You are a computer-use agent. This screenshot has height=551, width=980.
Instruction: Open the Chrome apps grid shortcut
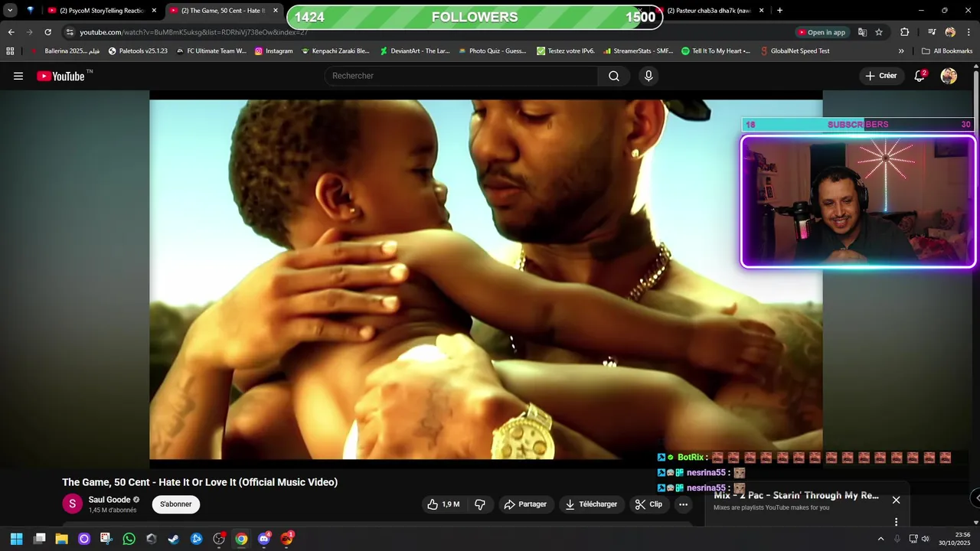tap(10, 51)
